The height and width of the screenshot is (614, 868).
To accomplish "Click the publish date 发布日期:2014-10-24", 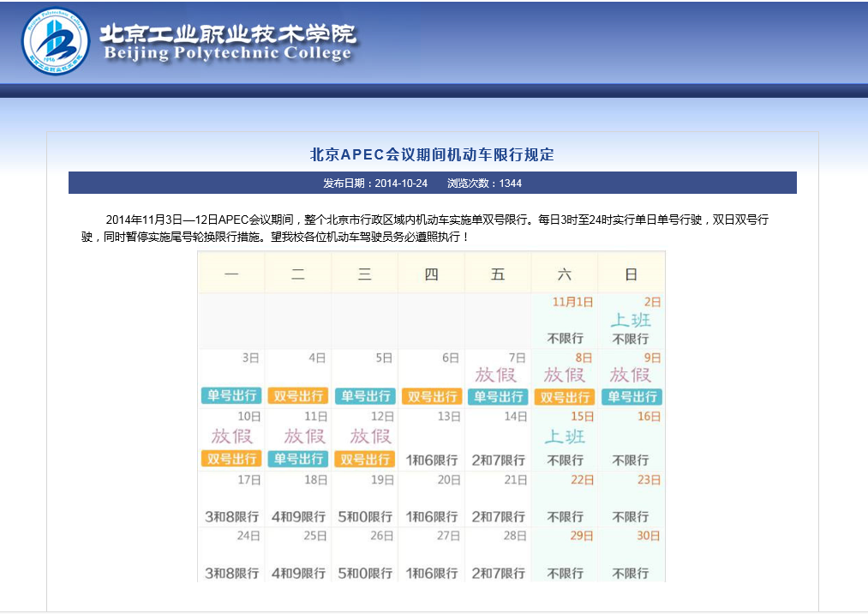I will pos(375,184).
